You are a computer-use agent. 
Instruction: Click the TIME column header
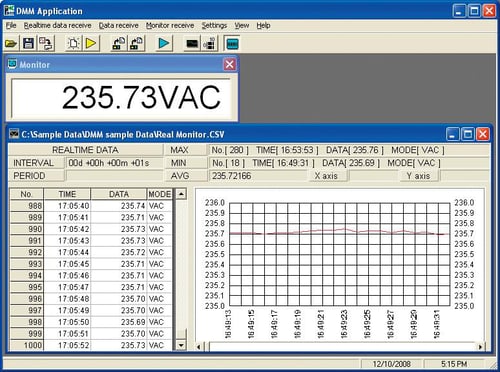(x=67, y=194)
